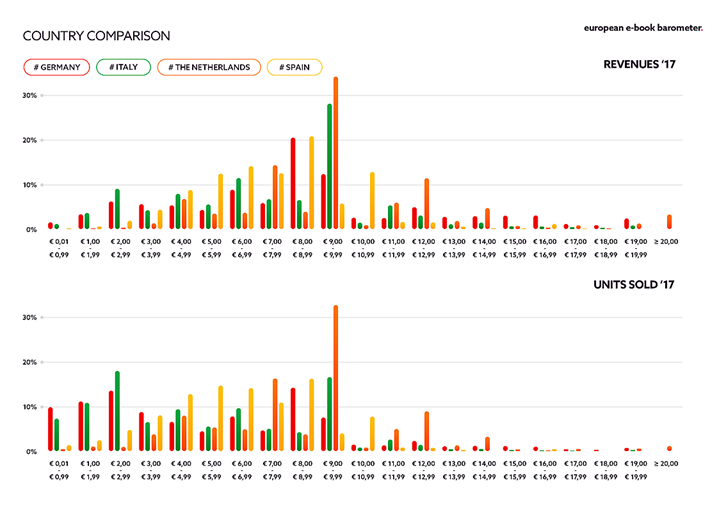Click the € 7,00 – € 7,99 label under Units Sold chart

(x=272, y=470)
